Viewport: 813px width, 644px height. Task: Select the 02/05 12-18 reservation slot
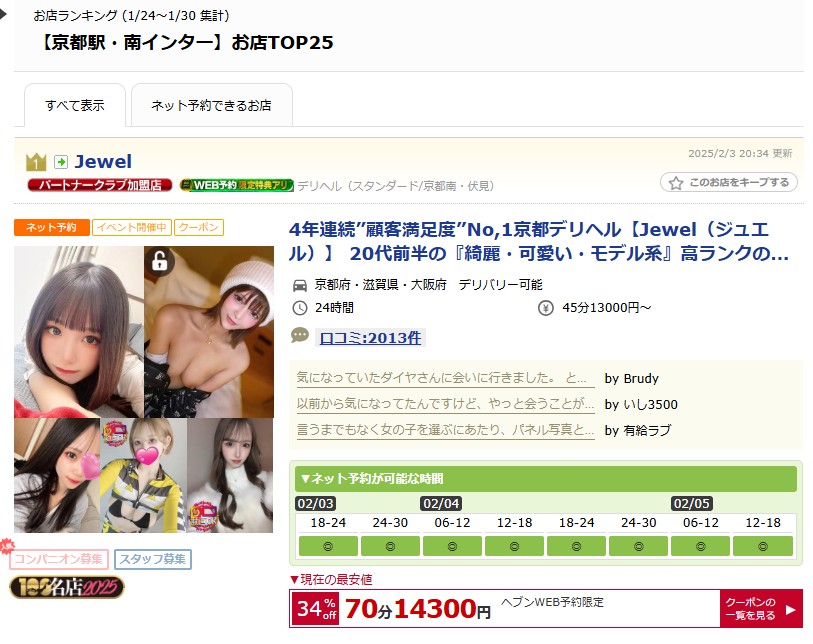click(x=763, y=546)
